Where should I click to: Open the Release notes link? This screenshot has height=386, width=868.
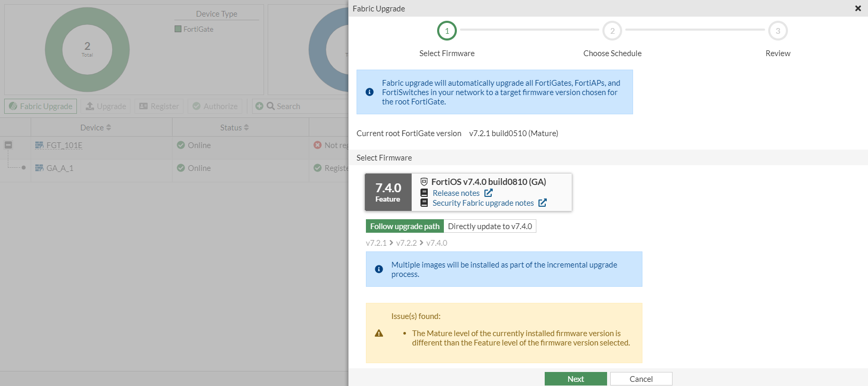pos(456,193)
